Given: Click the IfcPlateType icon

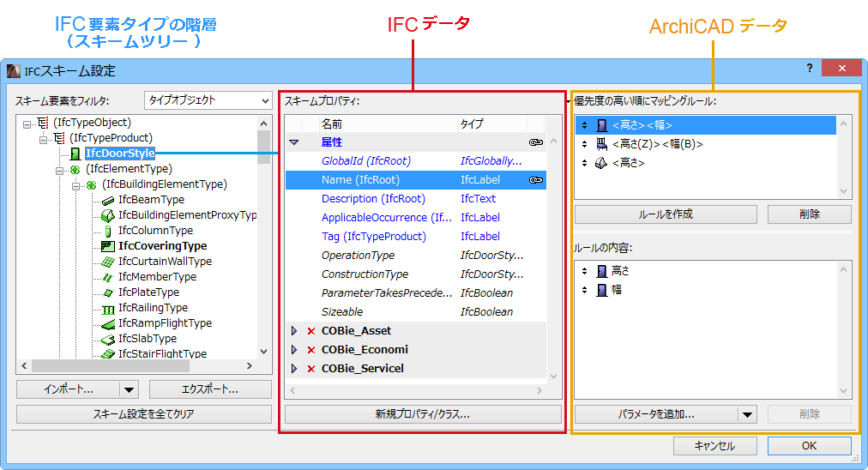Looking at the screenshot, I should [108, 292].
